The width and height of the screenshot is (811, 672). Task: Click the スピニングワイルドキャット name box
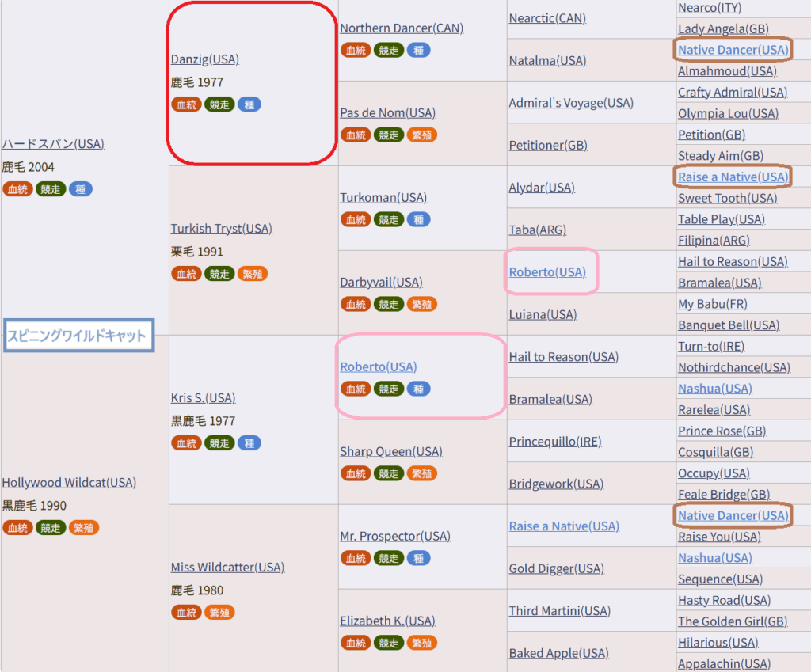pyautogui.click(x=78, y=335)
